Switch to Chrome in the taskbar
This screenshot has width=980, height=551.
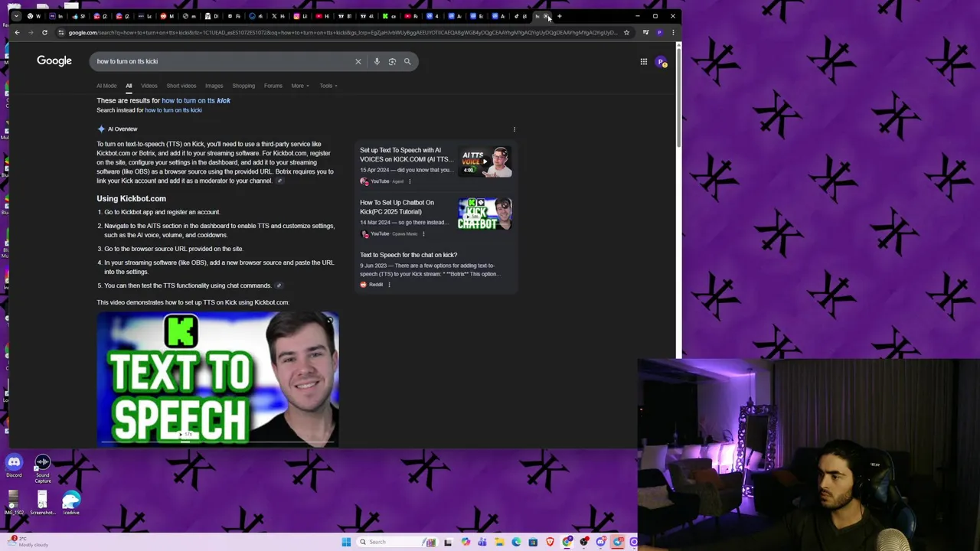(x=567, y=542)
